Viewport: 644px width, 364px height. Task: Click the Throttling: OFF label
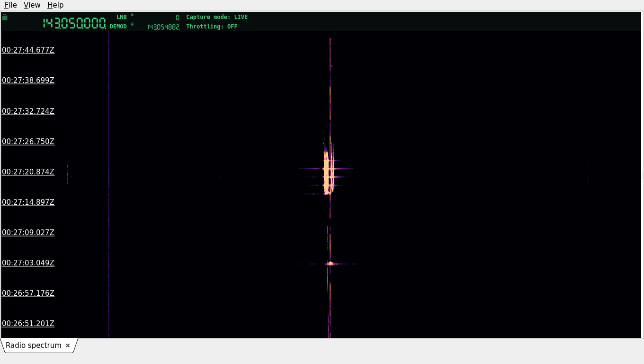[x=212, y=27]
